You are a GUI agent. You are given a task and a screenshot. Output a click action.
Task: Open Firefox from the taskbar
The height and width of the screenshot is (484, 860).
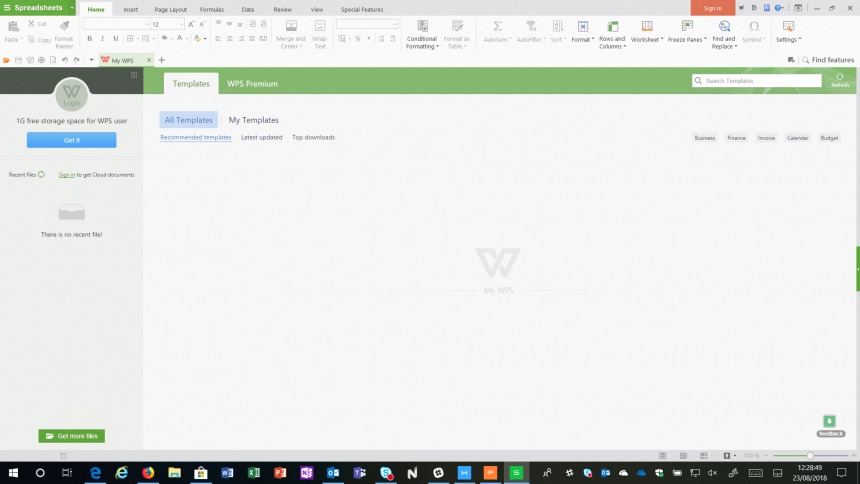click(x=148, y=472)
